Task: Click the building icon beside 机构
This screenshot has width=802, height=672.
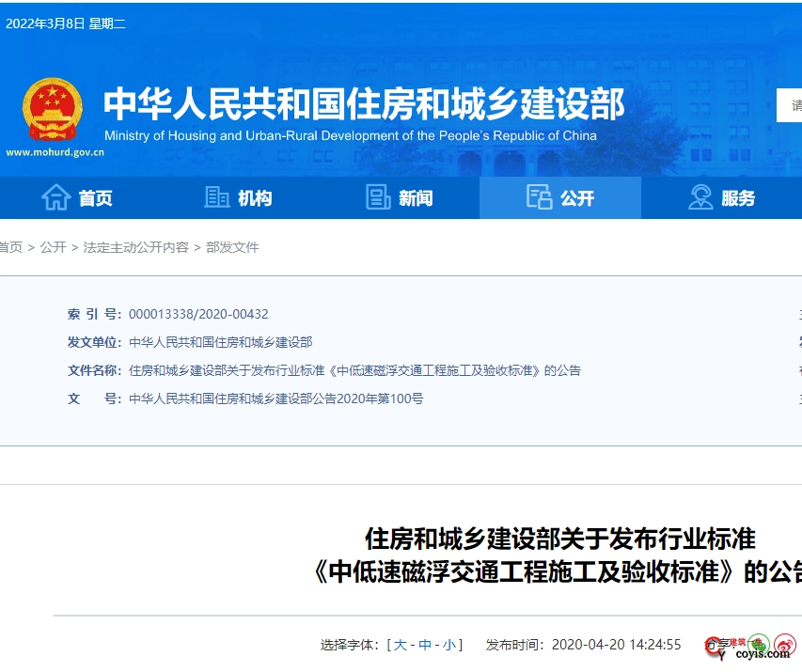Action: point(217,197)
